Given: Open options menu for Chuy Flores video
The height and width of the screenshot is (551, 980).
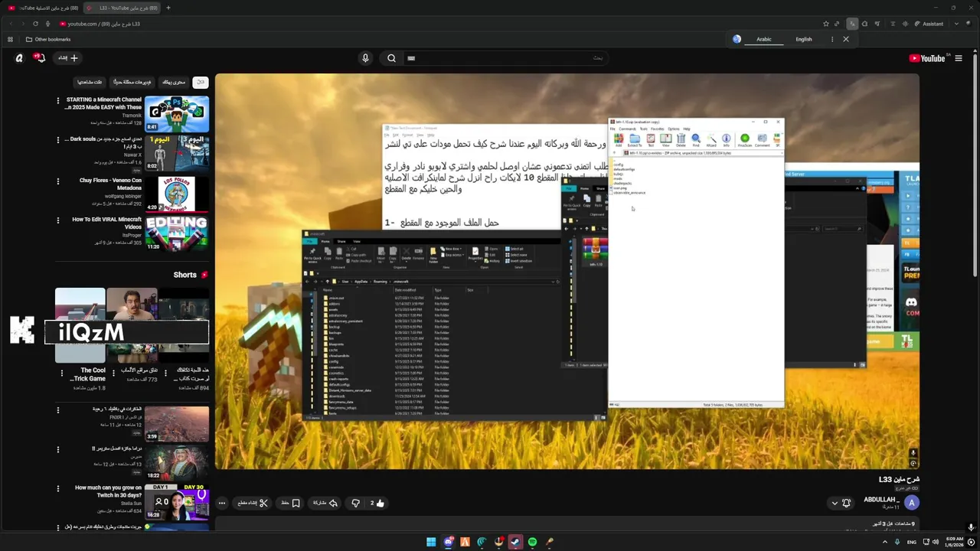Looking at the screenshot, I should pyautogui.click(x=58, y=181).
